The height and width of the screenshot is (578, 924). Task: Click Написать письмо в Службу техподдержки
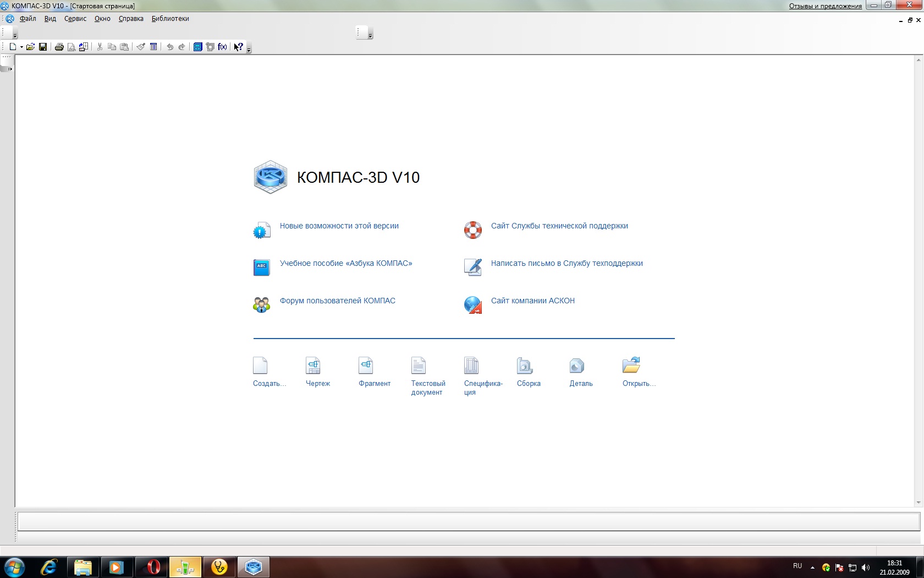[x=566, y=263]
